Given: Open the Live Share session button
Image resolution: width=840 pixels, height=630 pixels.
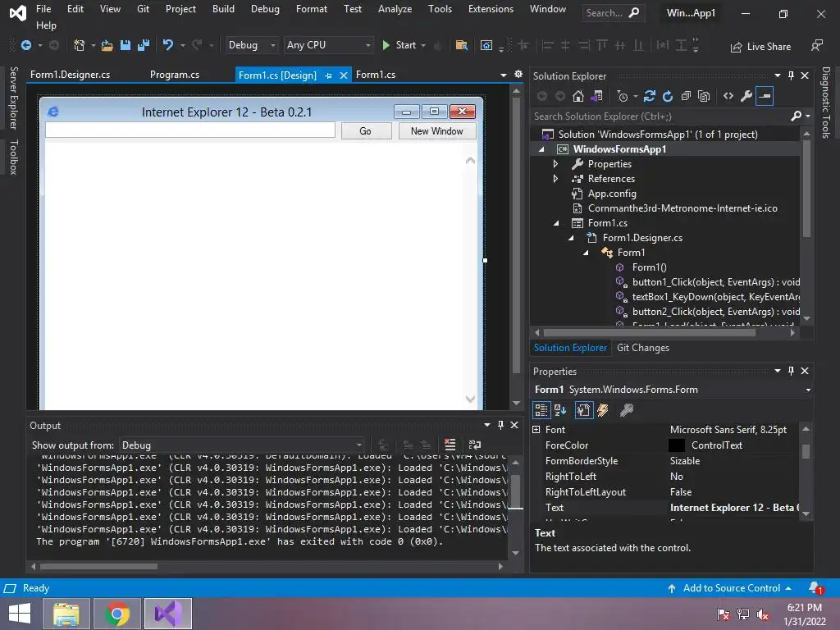Looking at the screenshot, I should pyautogui.click(x=760, y=47).
